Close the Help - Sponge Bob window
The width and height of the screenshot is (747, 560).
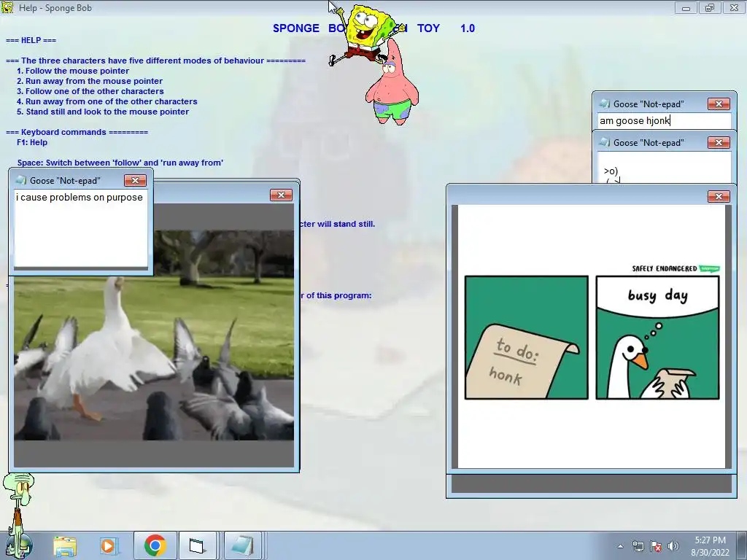[734, 7]
